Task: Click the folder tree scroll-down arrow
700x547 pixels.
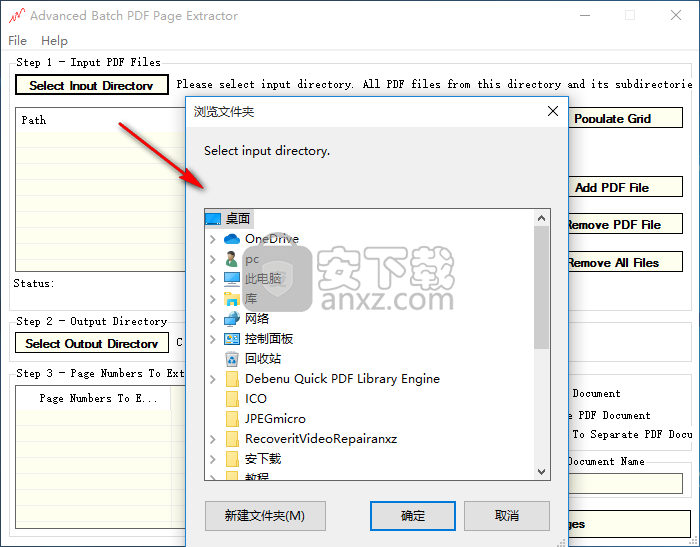Action: (542, 472)
